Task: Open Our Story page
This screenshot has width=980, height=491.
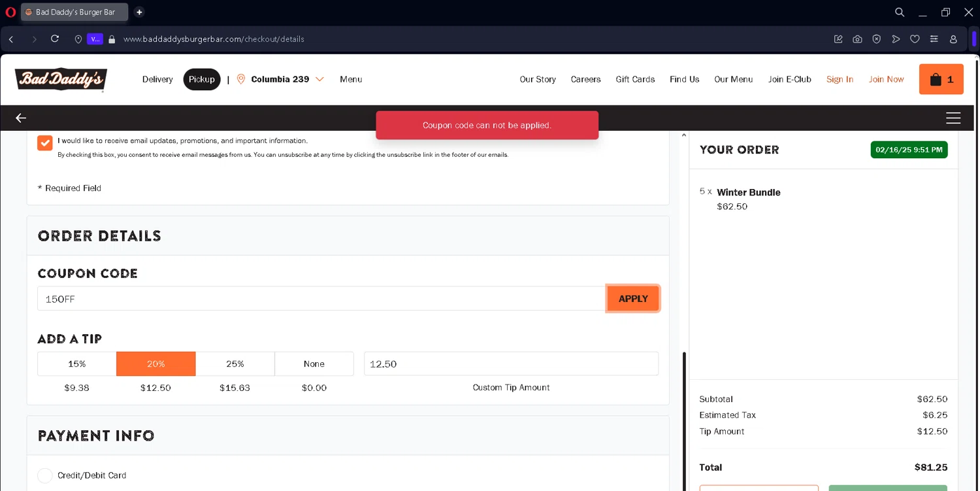Action: tap(538, 79)
